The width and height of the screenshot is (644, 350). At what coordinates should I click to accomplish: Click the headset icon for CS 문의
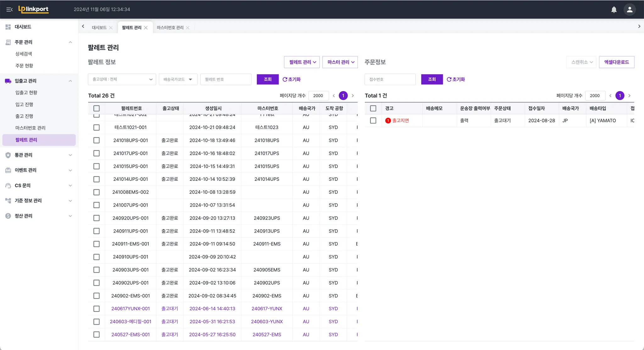pyautogui.click(x=8, y=186)
